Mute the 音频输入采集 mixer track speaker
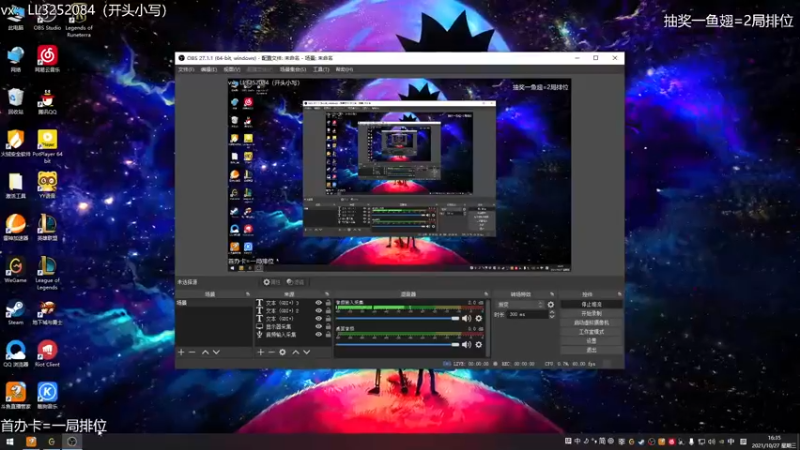This screenshot has width=800, height=450. (466, 318)
